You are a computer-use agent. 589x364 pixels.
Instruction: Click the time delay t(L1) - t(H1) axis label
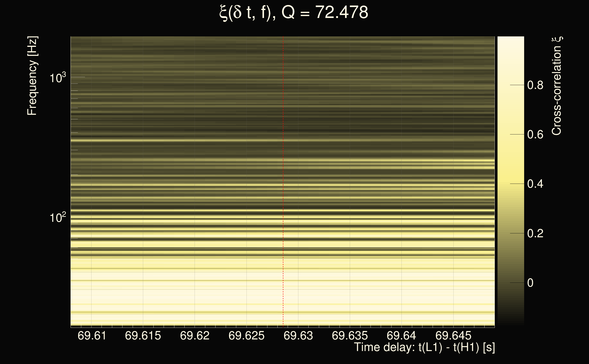click(x=424, y=347)
